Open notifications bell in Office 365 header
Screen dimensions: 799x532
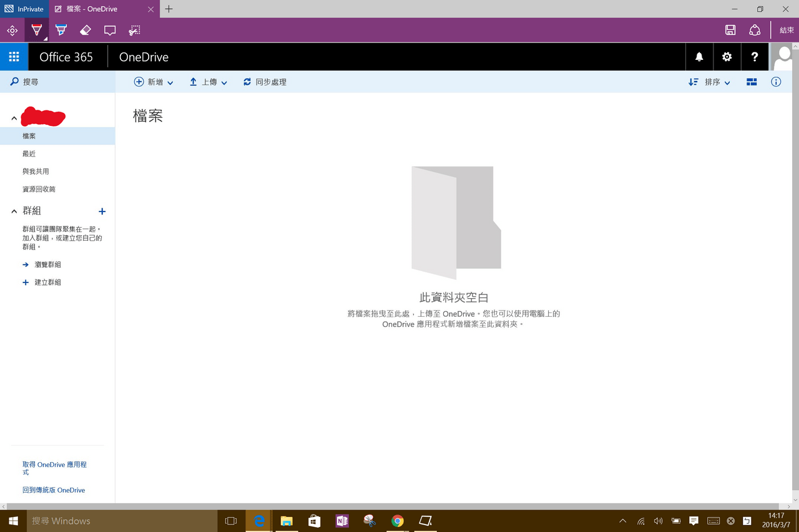tap(699, 57)
